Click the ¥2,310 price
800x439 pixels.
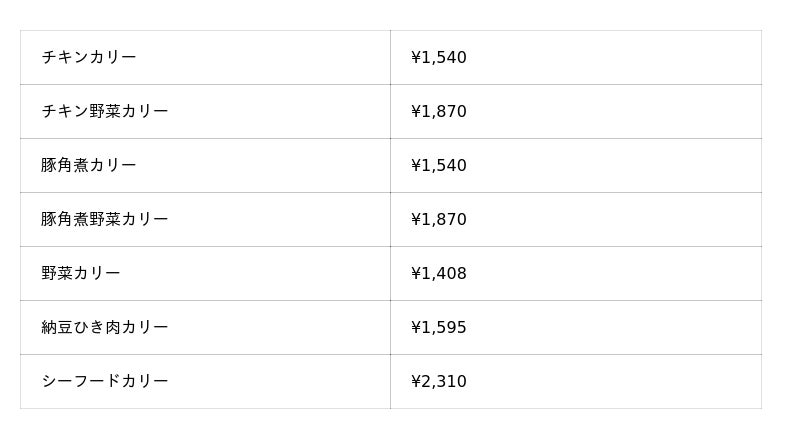439,382
